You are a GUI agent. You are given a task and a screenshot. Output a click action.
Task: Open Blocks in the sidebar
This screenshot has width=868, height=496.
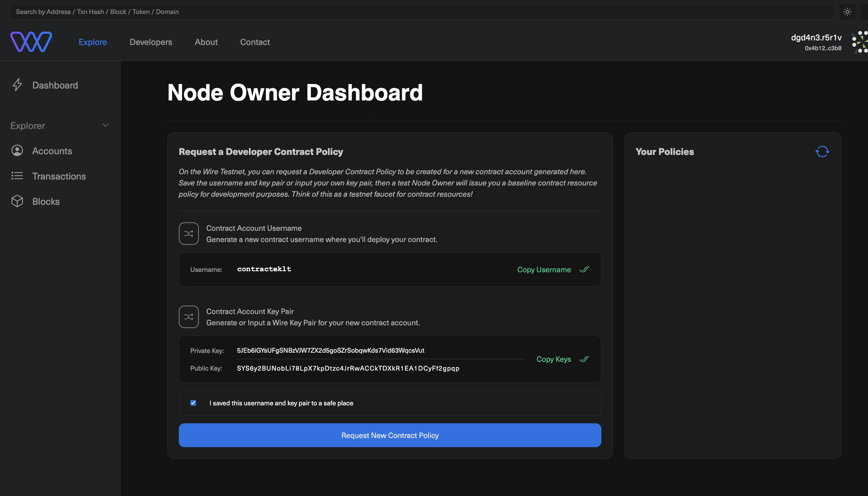pos(46,202)
